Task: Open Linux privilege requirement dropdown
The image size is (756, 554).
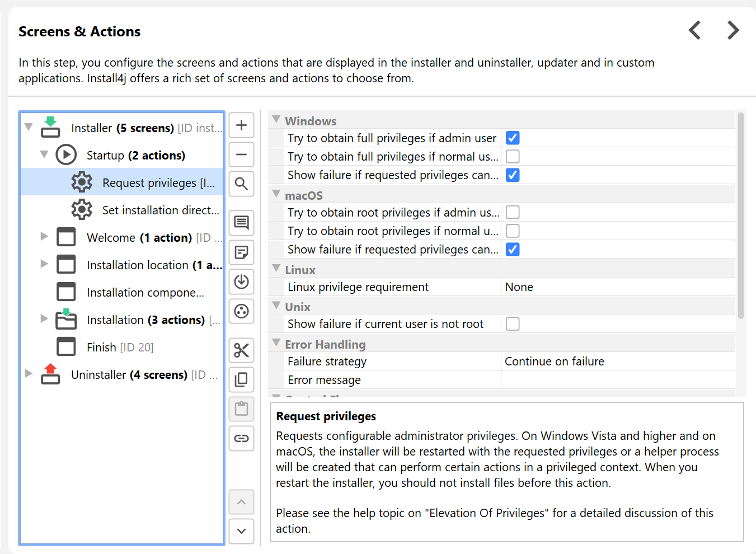Action: [617, 287]
